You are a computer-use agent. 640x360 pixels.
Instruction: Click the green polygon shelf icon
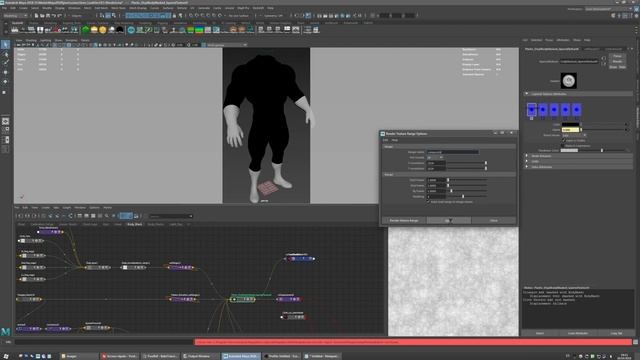click(85, 30)
